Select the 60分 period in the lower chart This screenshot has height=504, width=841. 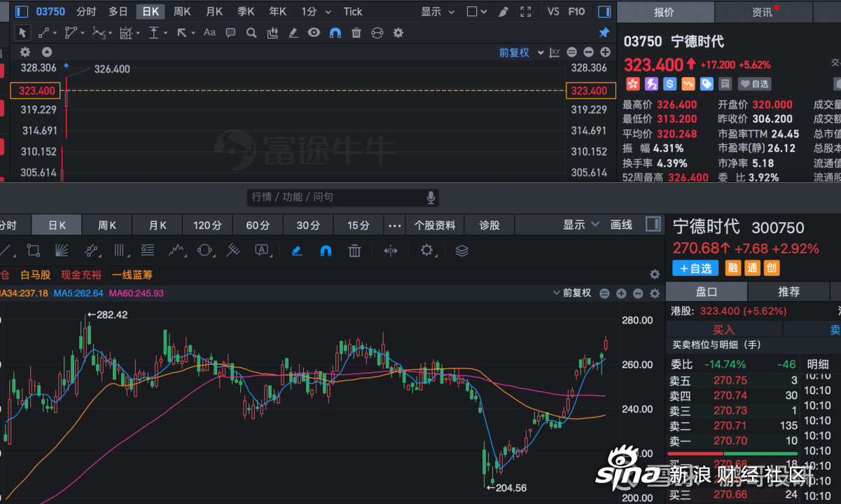[258, 225]
